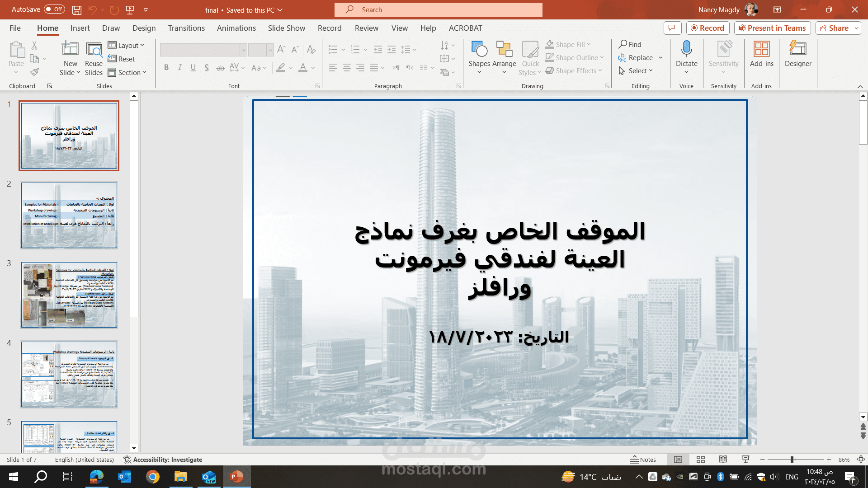The width and height of the screenshot is (868, 488).
Task: Click the Align Right icon
Action: pyautogui.click(x=360, y=68)
